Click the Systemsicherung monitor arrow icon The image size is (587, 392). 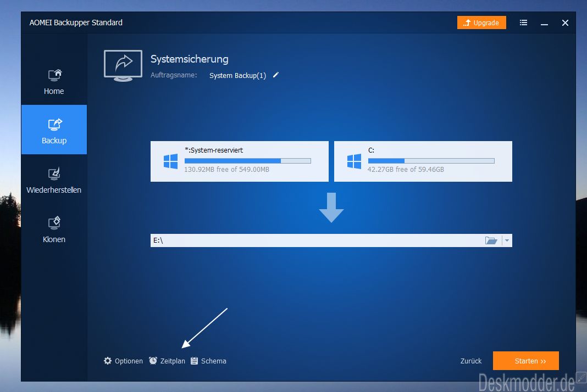pos(123,66)
